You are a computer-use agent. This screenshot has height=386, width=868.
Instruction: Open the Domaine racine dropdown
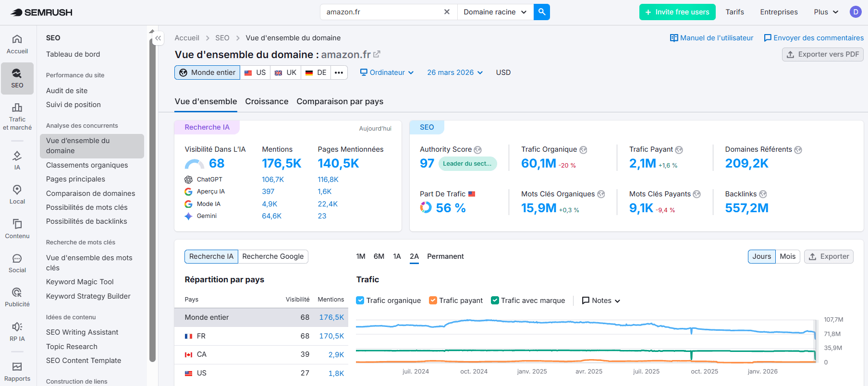click(x=495, y=12)
